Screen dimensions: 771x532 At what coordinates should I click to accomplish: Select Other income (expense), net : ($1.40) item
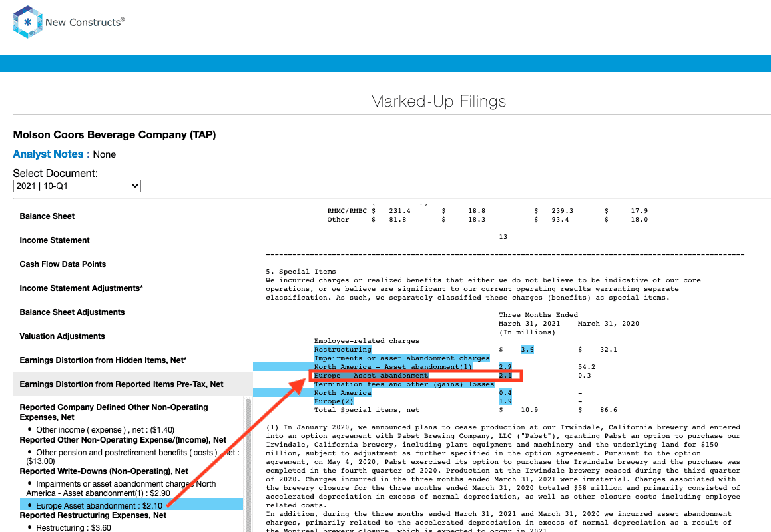click(105, 430)
